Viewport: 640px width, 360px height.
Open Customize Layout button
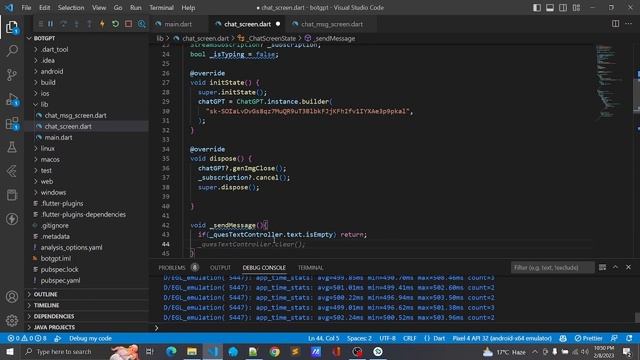576,8
